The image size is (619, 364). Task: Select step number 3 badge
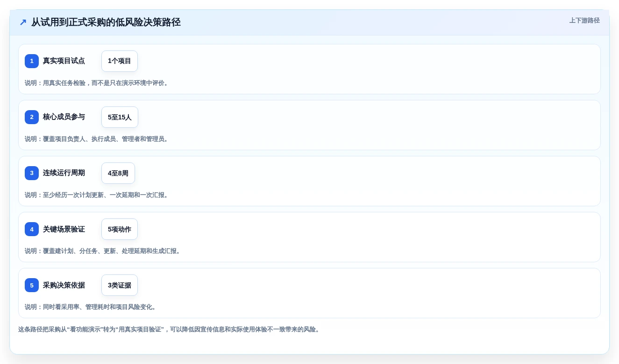click(x=32, y=173)
